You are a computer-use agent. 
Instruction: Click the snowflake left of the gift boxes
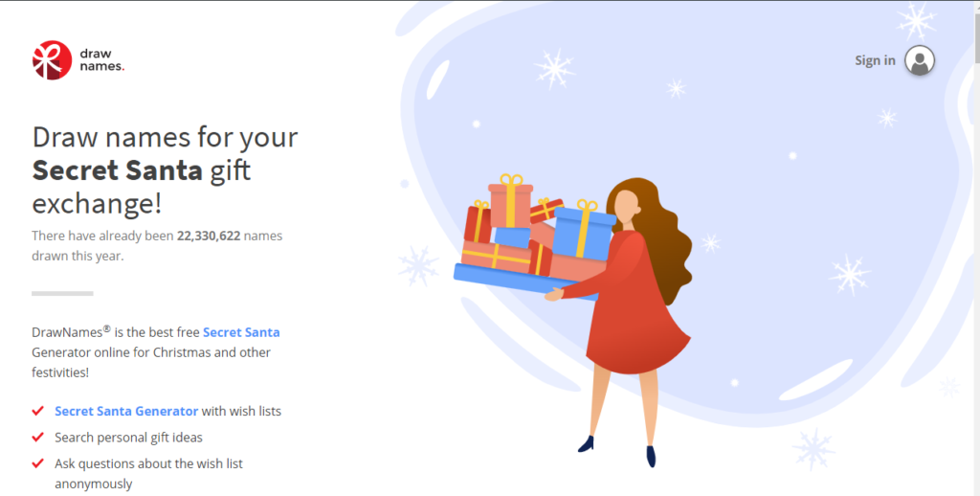tap(418, 265)
